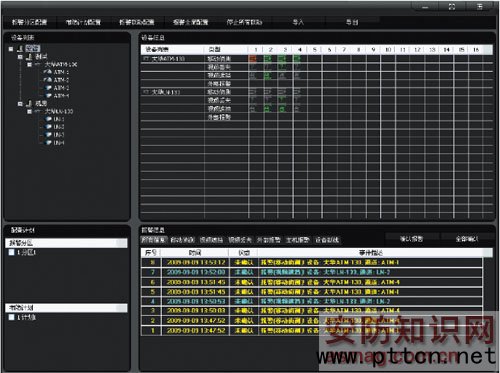Click the 导出 (Export) button in the toolbar
Image resolution: width=500 pixels, height=373 pixels.
(x=352, y=22)
